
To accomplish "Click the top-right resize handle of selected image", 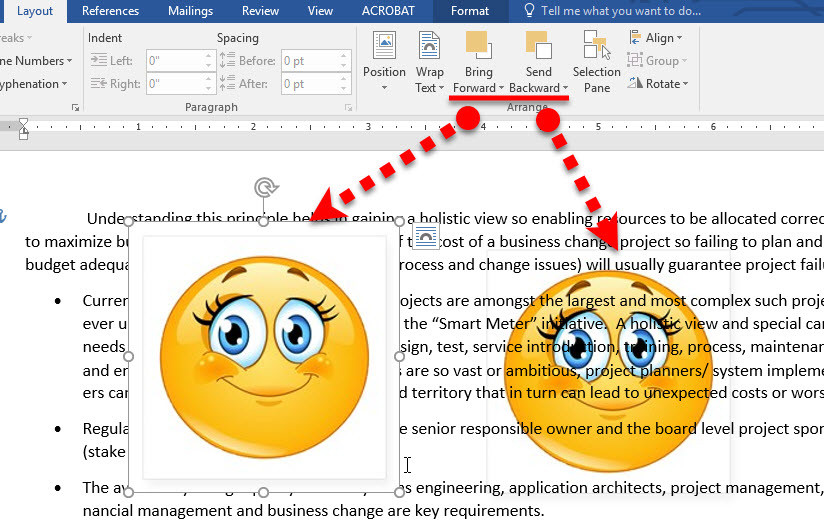I will (x=400, y=221).
